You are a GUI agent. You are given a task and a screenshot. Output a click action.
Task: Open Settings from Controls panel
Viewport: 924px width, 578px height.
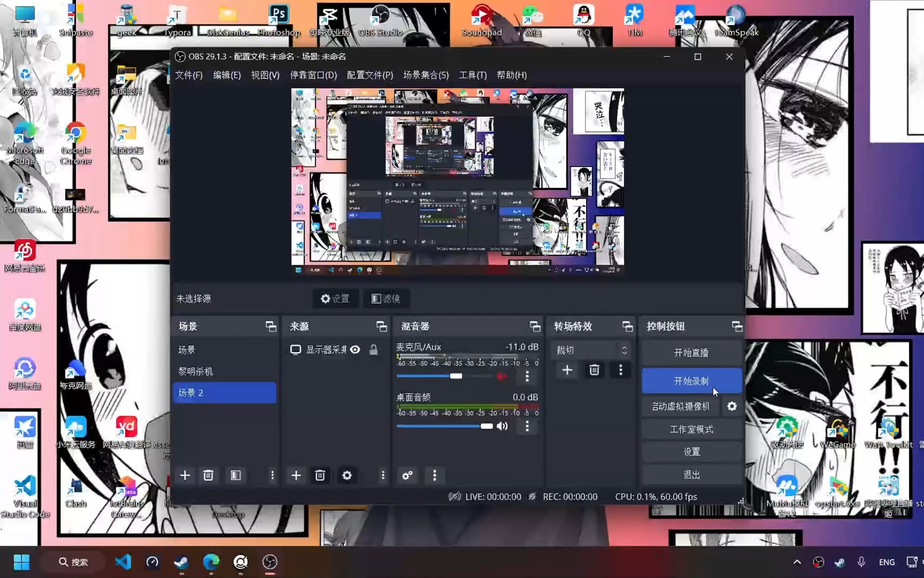[691, 452]
